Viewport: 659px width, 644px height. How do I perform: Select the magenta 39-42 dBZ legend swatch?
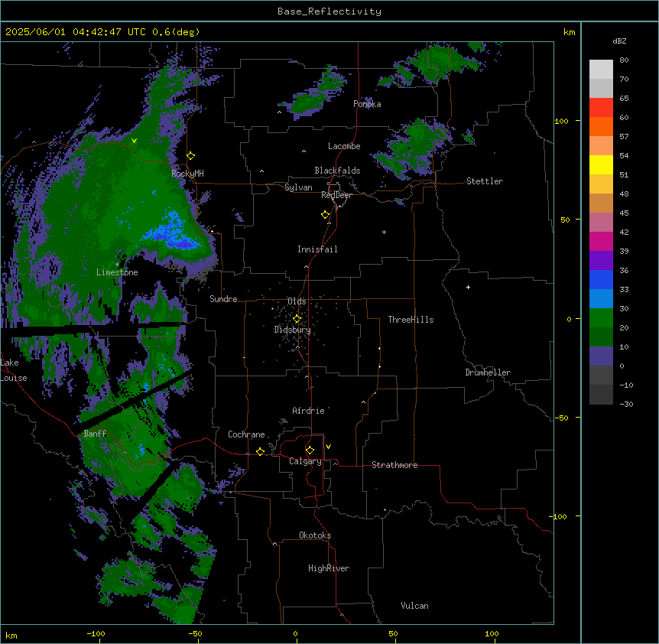click(601, 241)
